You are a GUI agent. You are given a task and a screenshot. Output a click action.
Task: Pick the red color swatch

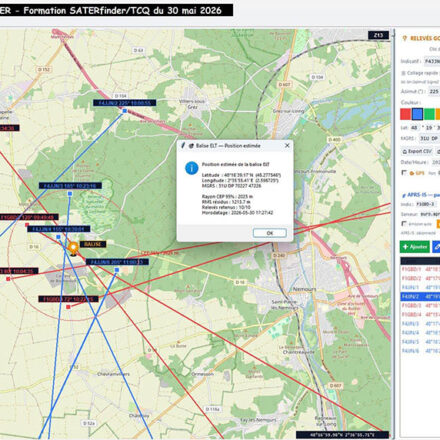[405, 114]
